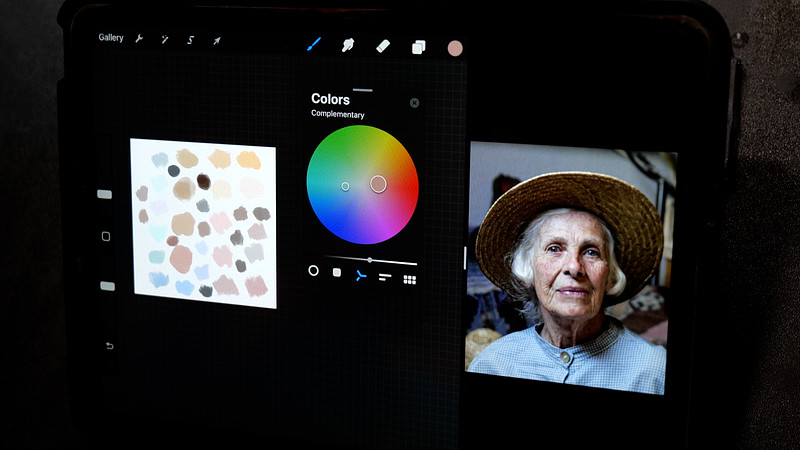Tap the active color circle in top bar
Image resolution: width=800 pixels, height=450 pixels.
(x=455, y=48)
